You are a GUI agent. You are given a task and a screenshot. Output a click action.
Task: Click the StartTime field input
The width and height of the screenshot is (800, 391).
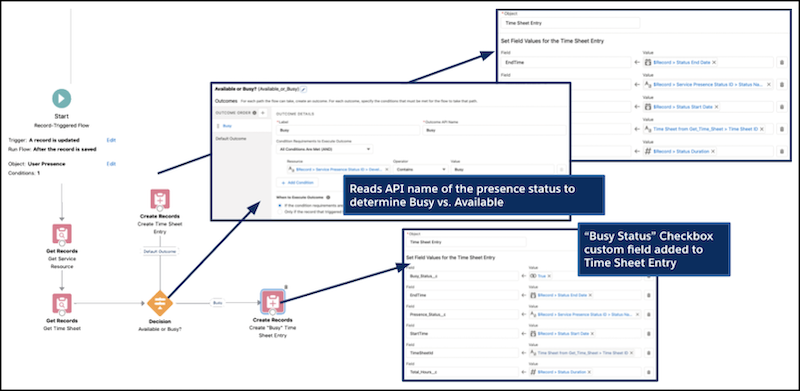click(x=462, y=333)
